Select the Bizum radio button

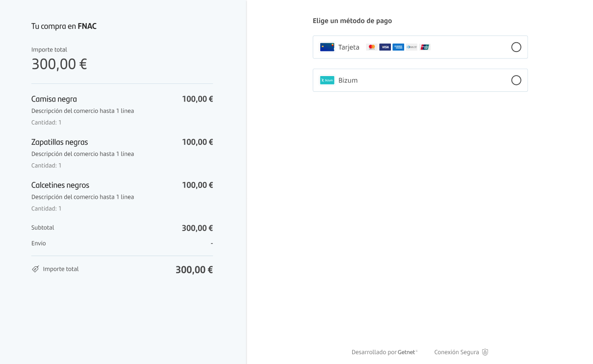[516, 80]
